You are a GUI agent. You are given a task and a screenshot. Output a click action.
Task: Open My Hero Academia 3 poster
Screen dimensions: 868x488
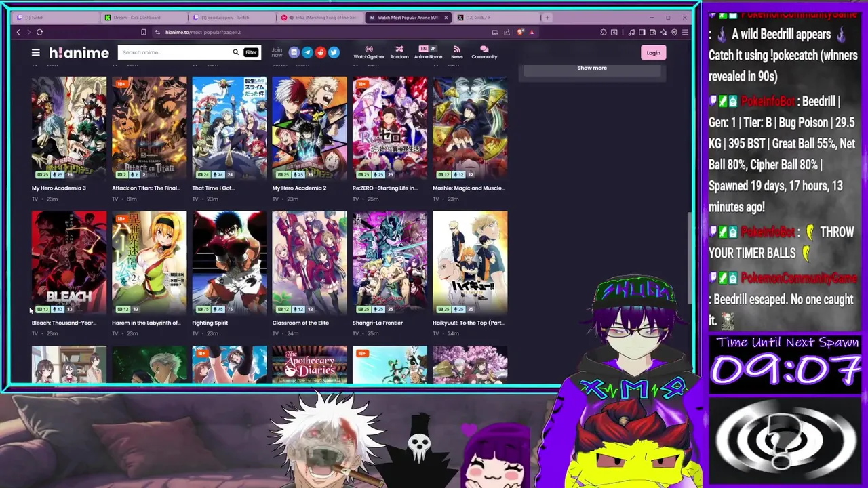[x=68, y=127]
